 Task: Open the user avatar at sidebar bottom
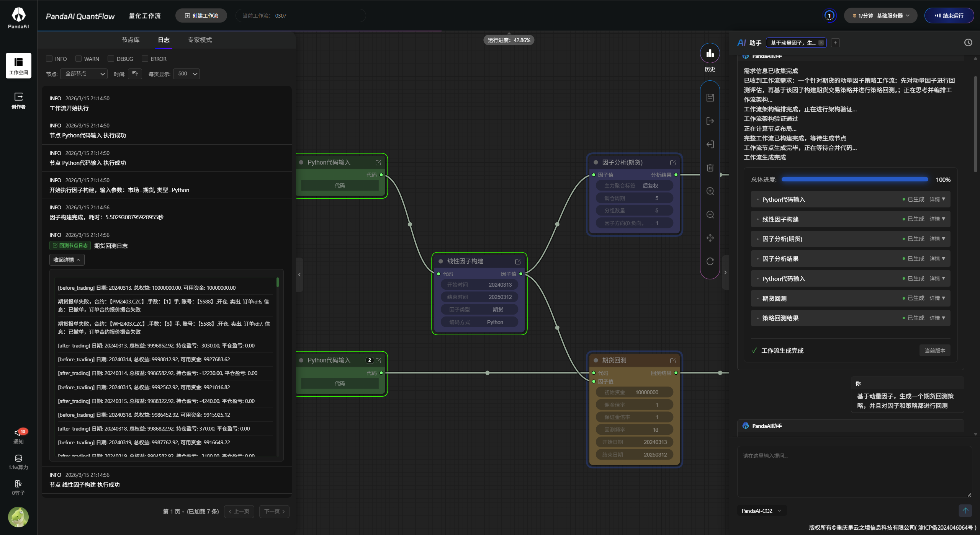coord(18,517)
